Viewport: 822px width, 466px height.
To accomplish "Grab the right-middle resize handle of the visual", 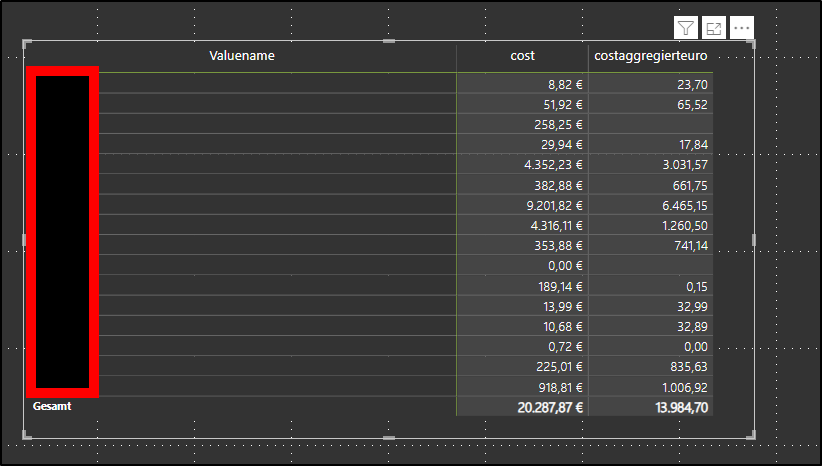I will coord(754,240).
